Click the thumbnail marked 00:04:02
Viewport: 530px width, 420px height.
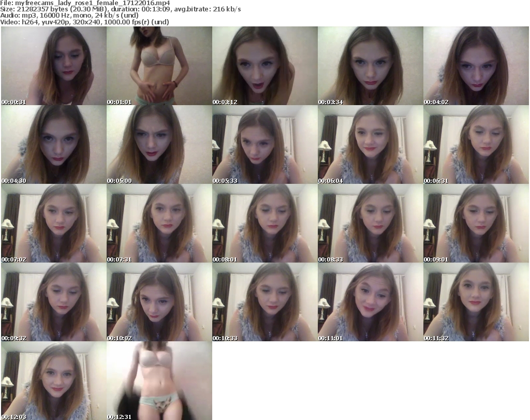click(x=476, y=66)
